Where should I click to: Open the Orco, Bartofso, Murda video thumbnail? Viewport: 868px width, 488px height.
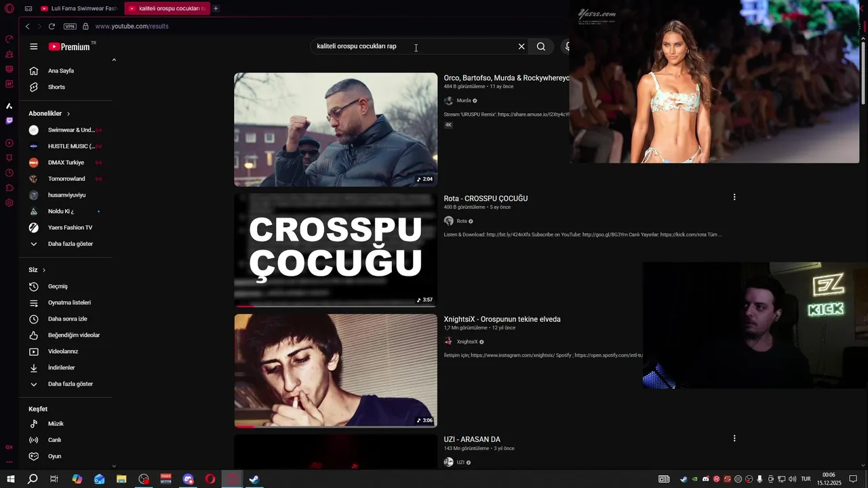336,129
